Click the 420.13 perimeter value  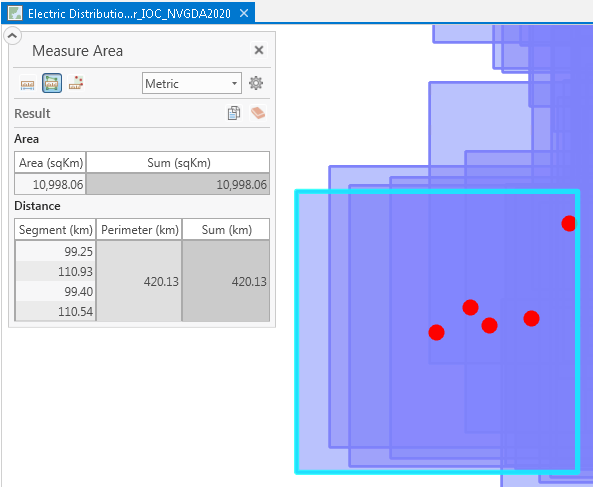pyautogui.click(x=139, y=281)
